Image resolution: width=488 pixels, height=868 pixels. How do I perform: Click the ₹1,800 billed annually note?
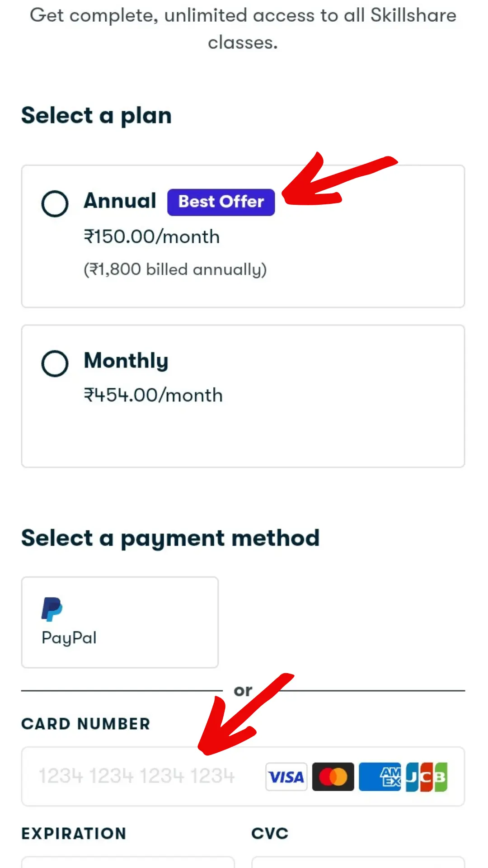[175, 269]
